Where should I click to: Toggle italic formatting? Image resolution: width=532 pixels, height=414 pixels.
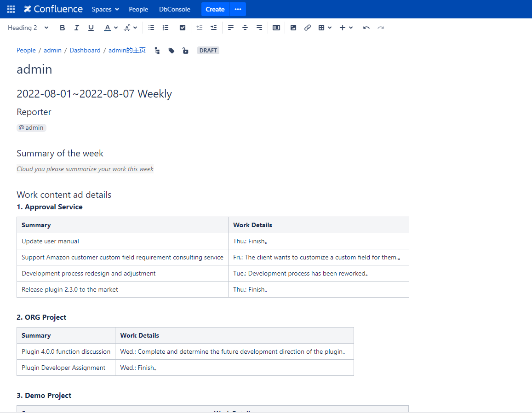[x=77, y=28]
